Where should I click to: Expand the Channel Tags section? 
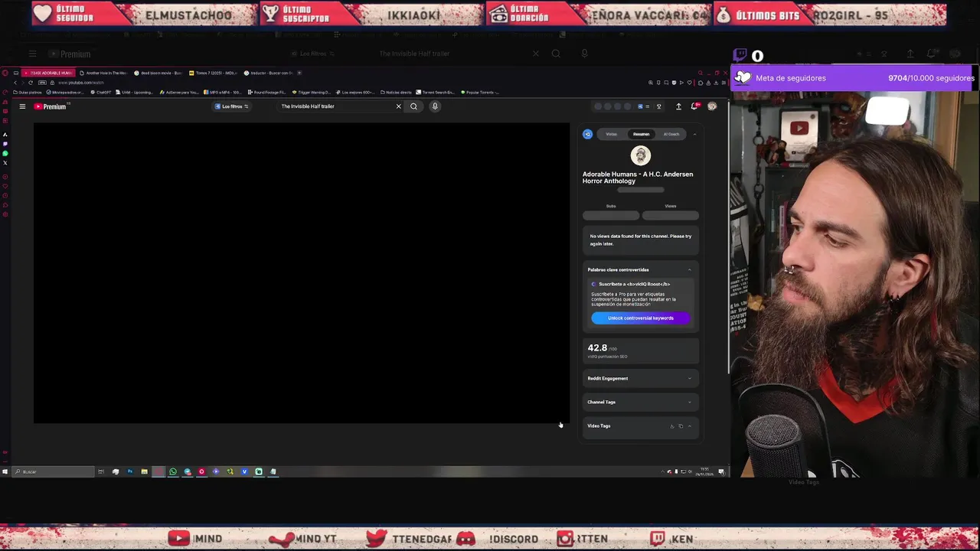click(640, 402)
